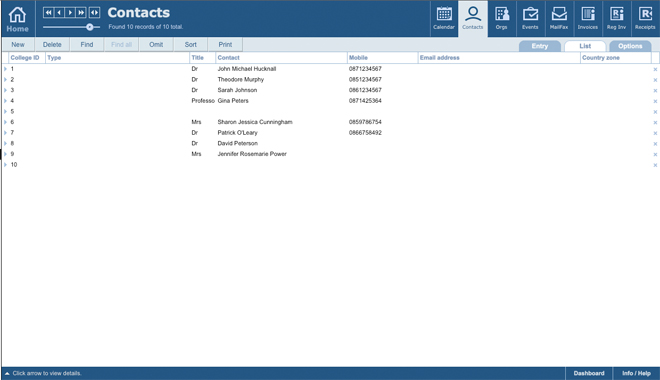
Task: Go to next record arrow
Action: coord(70,13)
